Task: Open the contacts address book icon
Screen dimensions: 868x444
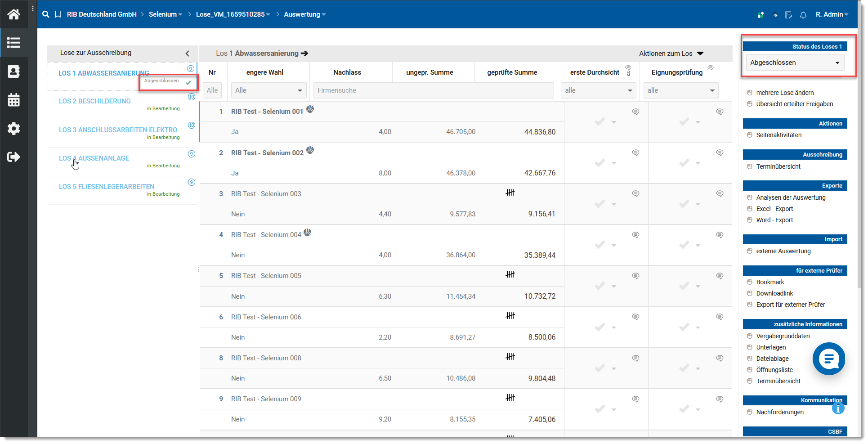Action: point(13,72)
